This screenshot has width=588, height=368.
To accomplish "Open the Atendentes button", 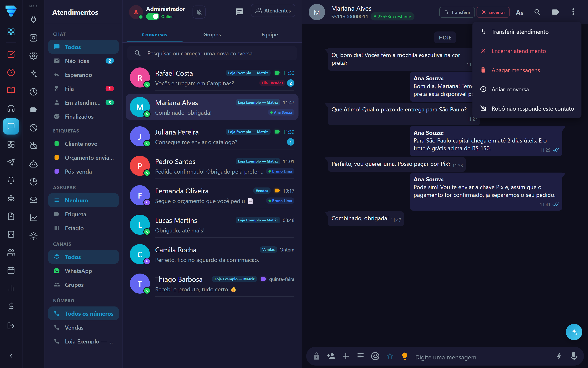I will (x=273, y=11).
